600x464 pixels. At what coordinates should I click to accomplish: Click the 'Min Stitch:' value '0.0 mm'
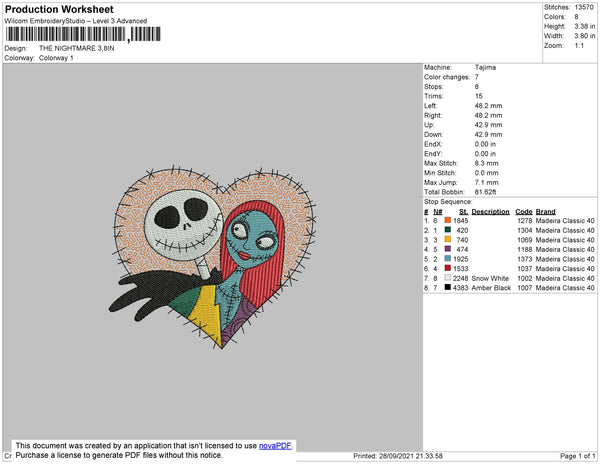pos(486,173)
